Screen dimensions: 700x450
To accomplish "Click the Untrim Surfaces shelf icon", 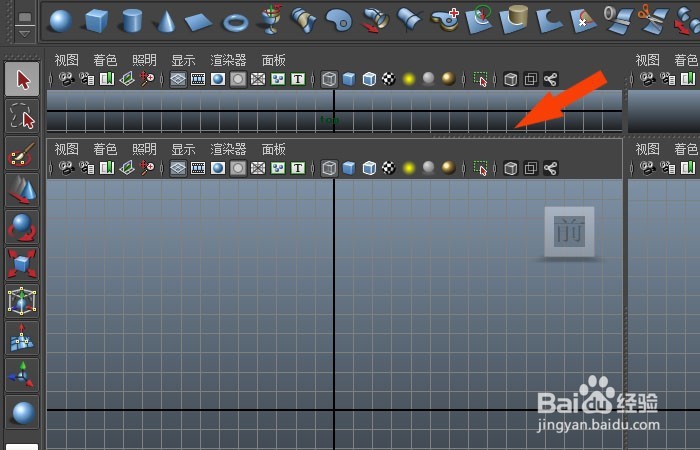I will tap(584, 20).
